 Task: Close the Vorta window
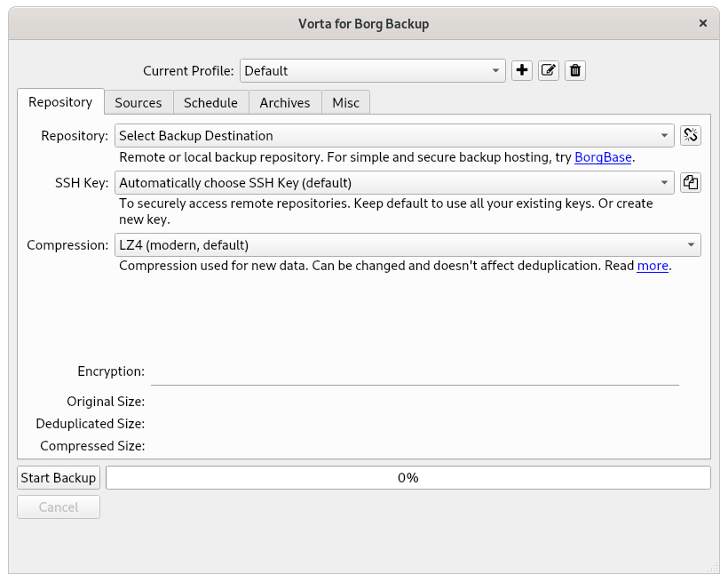[703, 24]
